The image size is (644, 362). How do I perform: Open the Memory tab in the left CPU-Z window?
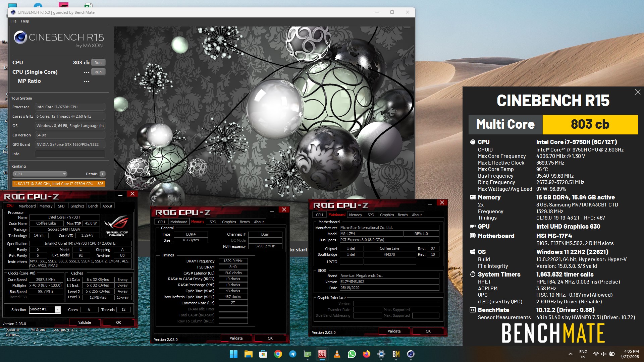pos(46,206)
